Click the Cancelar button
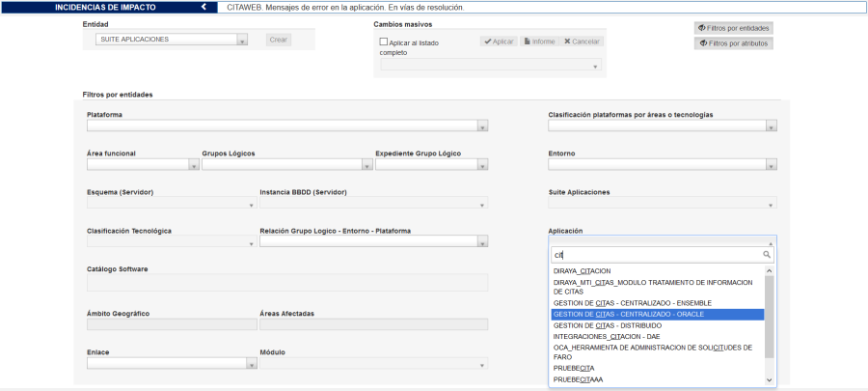Image resolution: width=868 pixels, height=391 pixels. click(582, 42)
